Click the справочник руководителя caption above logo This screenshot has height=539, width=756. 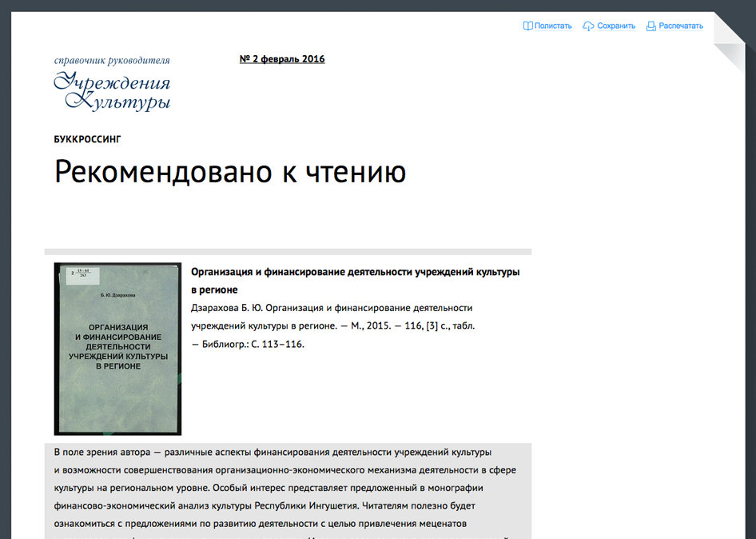tap(112, 60)
